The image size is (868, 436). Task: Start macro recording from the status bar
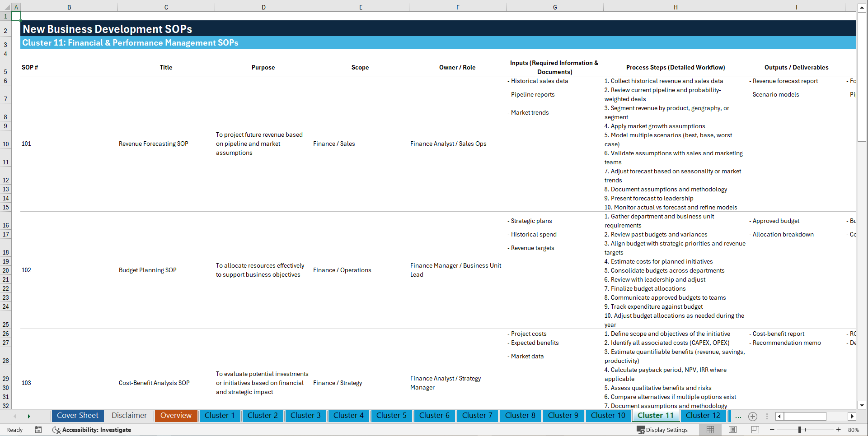[x=38, y=430]
